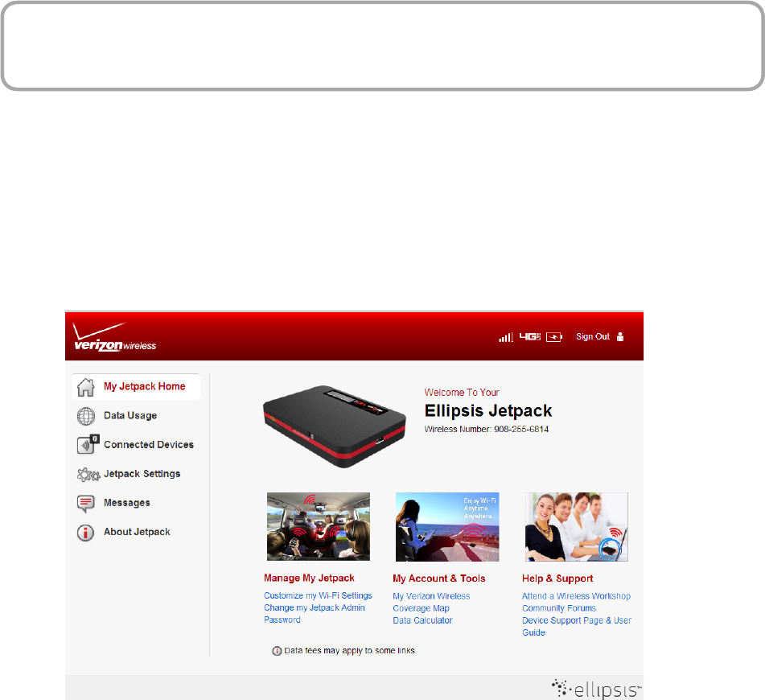The width and height of the screenshot is (765, 700).
Task: Open Customize my Wi-Fi Settings link
Action: pyautogui.click(x=318, y=595)
